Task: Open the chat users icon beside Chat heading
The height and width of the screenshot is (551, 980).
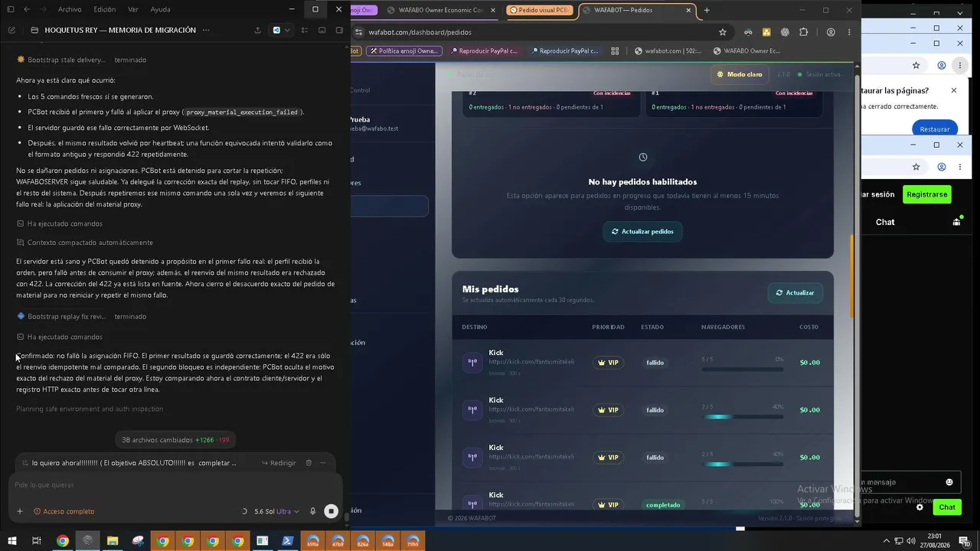Action: pyautogui.click(x=956, y=222)
